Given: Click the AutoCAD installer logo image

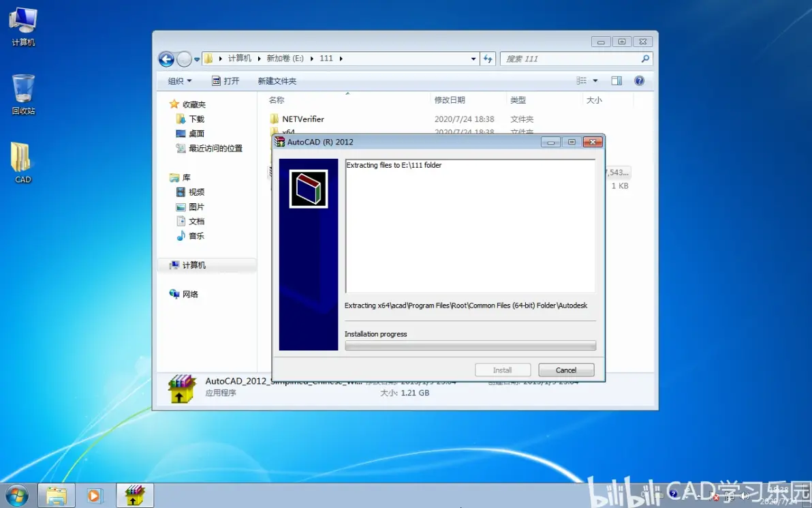Looking at the screenshot, I should [x=308, y=189].
